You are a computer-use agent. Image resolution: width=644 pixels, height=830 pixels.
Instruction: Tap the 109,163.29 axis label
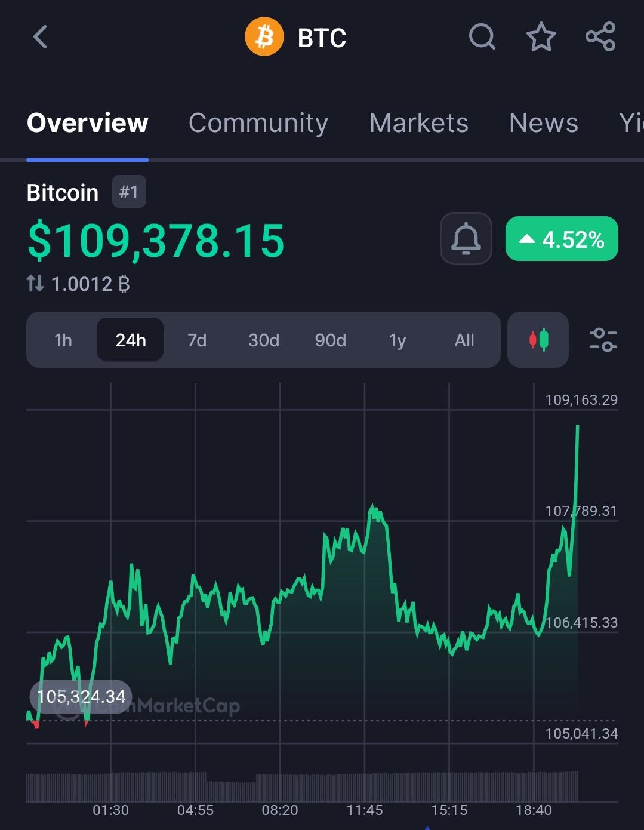pos(581,400)
